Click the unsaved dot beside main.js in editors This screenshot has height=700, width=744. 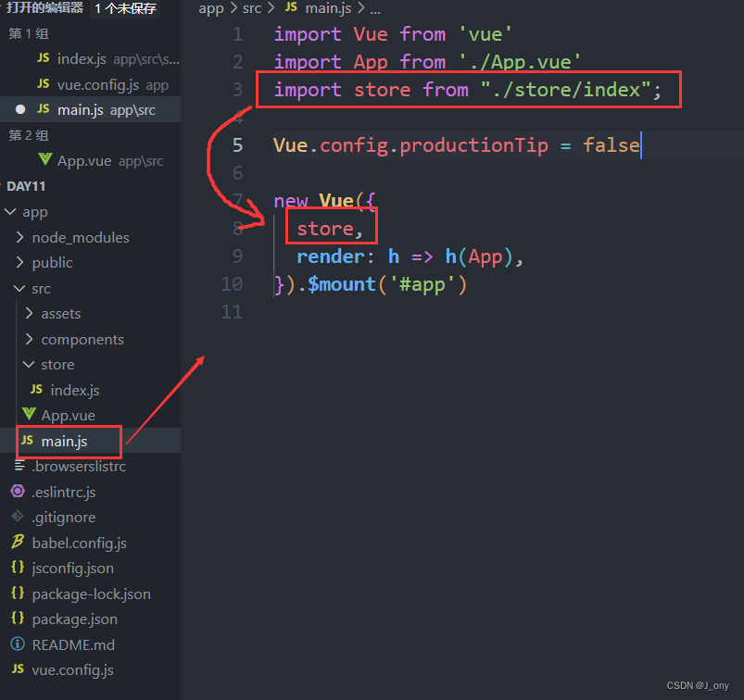[x=20, y=109]
